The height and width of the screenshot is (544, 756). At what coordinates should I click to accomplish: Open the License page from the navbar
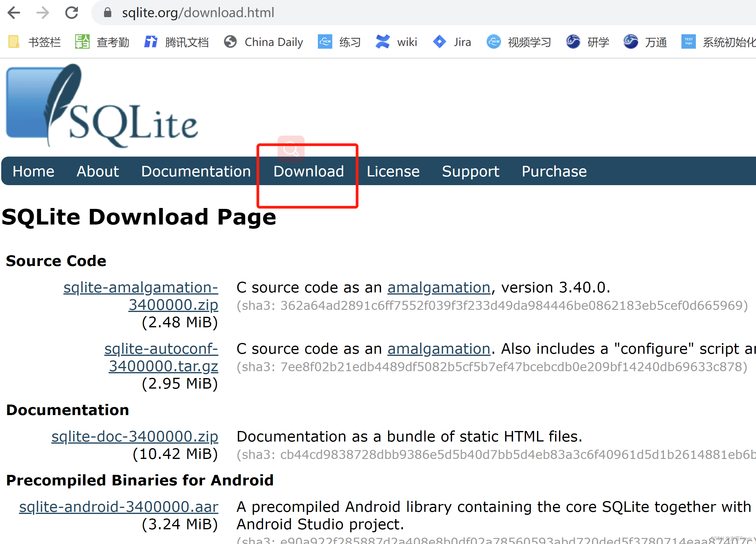coord(393,171)
